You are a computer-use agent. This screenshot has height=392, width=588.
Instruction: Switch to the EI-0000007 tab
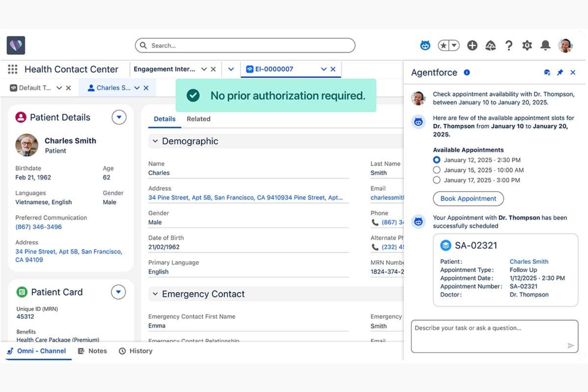[274, 69]
